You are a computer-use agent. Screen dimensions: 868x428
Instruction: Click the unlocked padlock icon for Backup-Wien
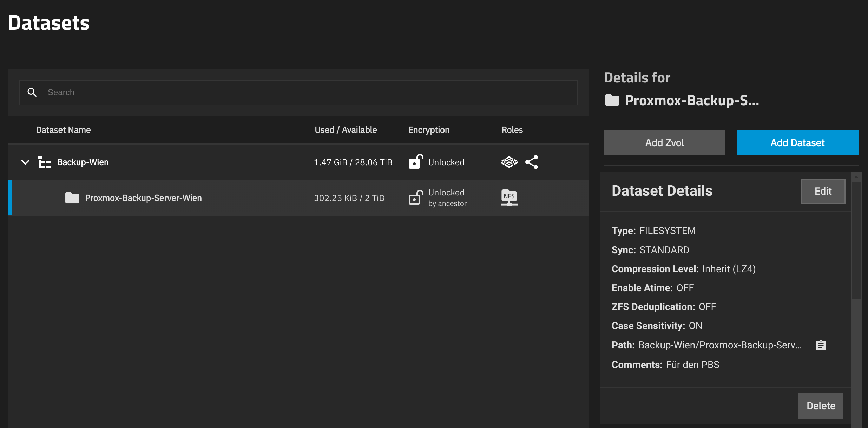(x=416, y=162)
